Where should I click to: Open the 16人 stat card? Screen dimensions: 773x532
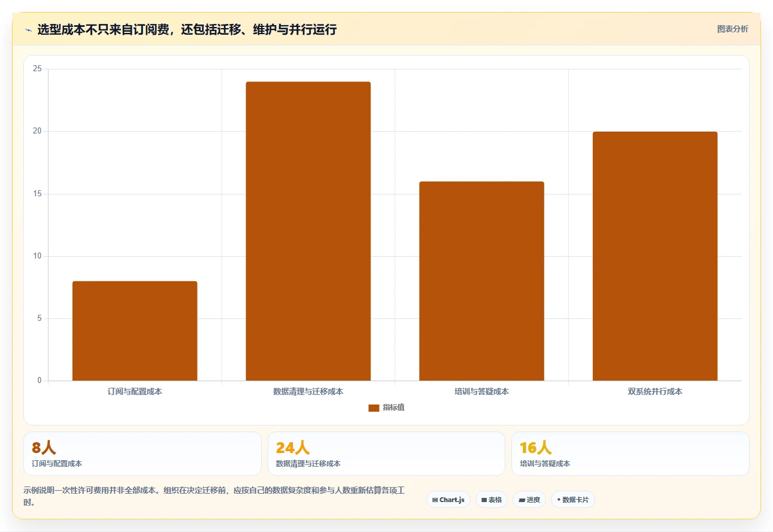click(630, 454)
